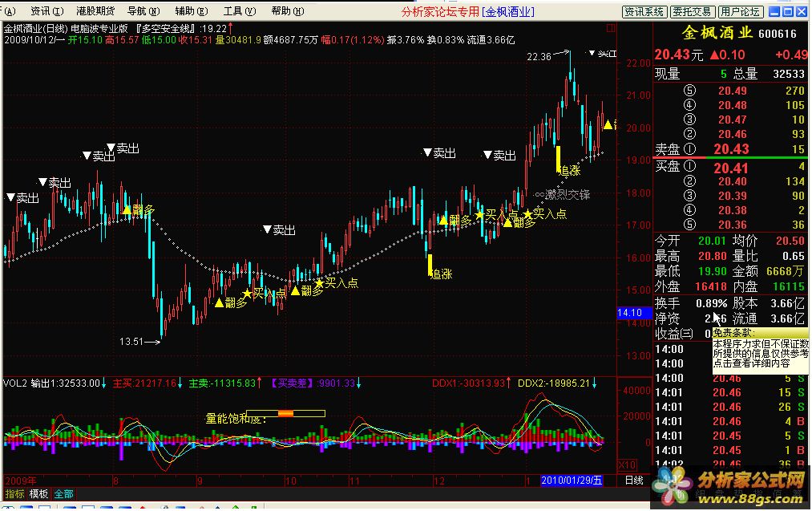812x511 pixels.
Task: Click the cyan arrow after 主买 value
Action: 180,383
